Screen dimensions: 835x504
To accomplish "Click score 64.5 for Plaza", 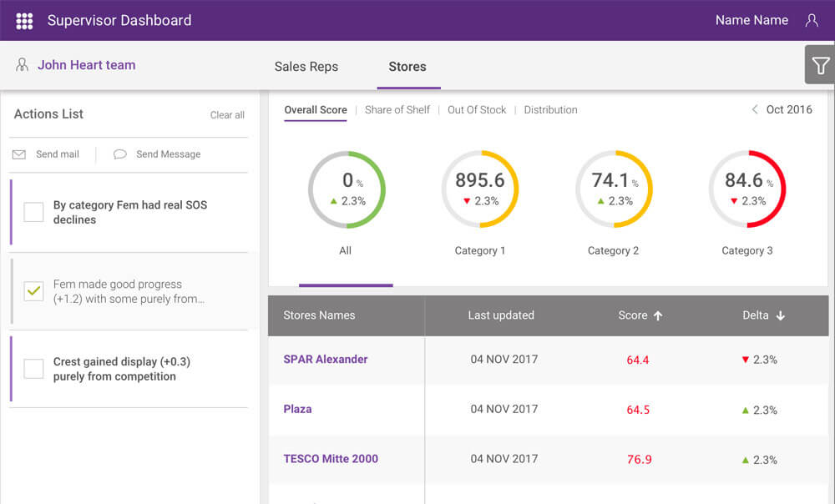I will pos(638,410).
